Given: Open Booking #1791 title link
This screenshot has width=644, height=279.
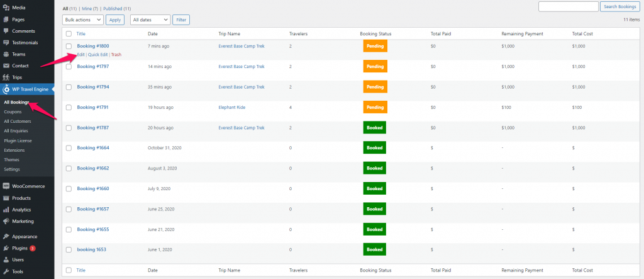Looking at the screenshot, I should pos(93,108).
